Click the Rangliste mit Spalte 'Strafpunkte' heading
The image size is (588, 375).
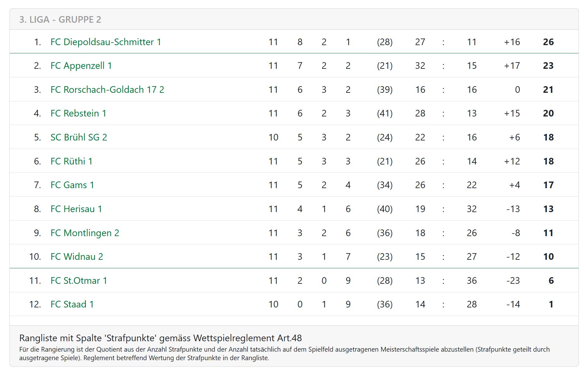(160, 338)
